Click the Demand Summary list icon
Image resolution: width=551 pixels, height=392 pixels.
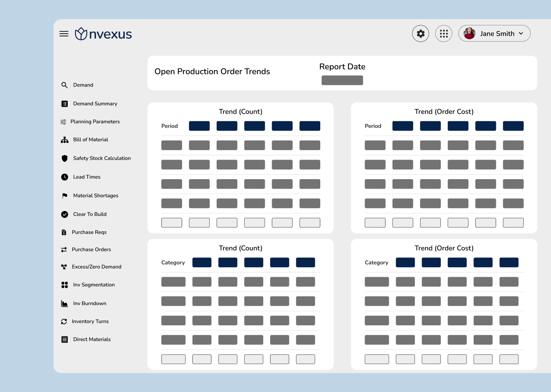point(65,104)
